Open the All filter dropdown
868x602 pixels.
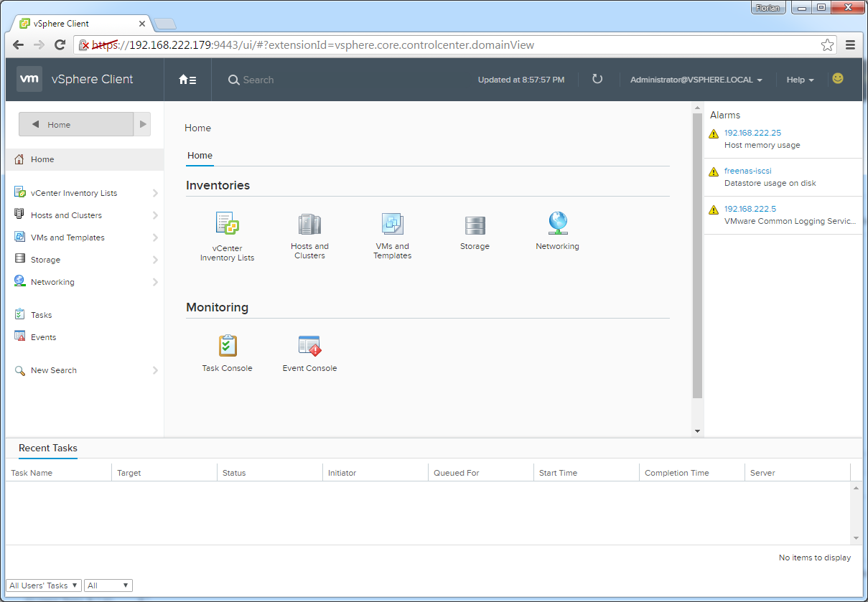click(x=108, y=585)
